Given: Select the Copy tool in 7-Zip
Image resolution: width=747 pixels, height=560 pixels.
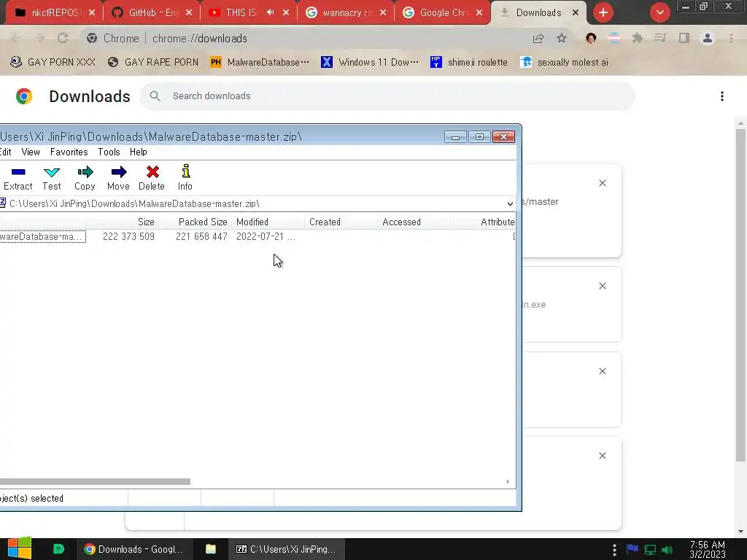Looking at the screenshot, I should pos(85,178).
